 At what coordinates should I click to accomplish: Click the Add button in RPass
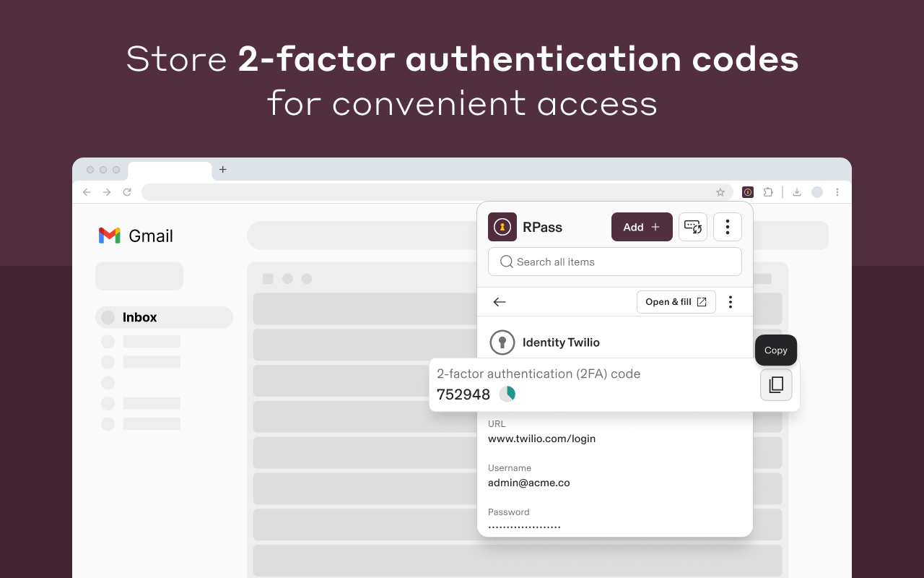click(642, 227)
